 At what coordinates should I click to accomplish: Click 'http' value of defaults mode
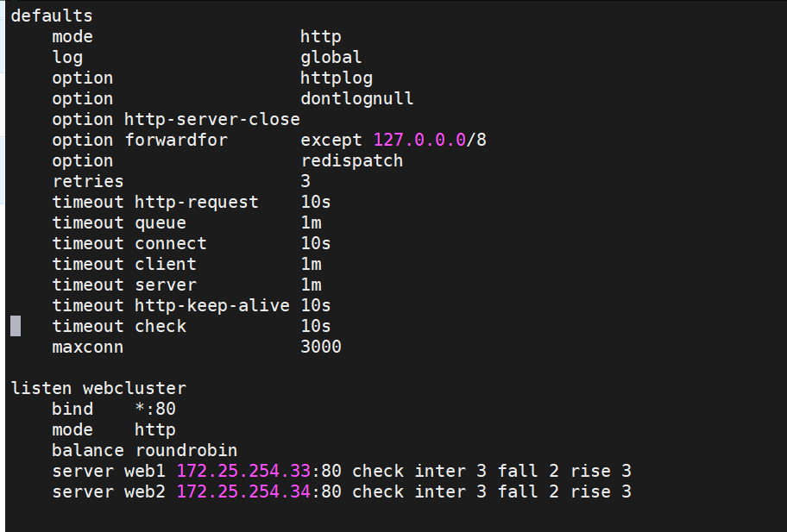[321, 36]
